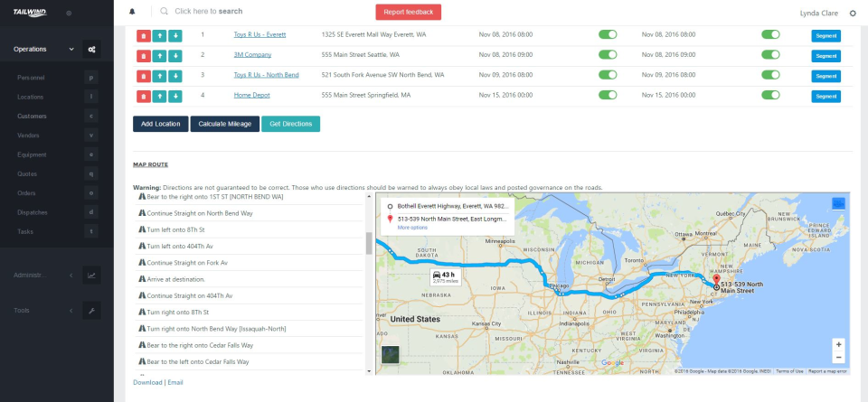Toggle first switch for Toys R Us - Everett
The image size is (868, 402).
tap(608, 34)
